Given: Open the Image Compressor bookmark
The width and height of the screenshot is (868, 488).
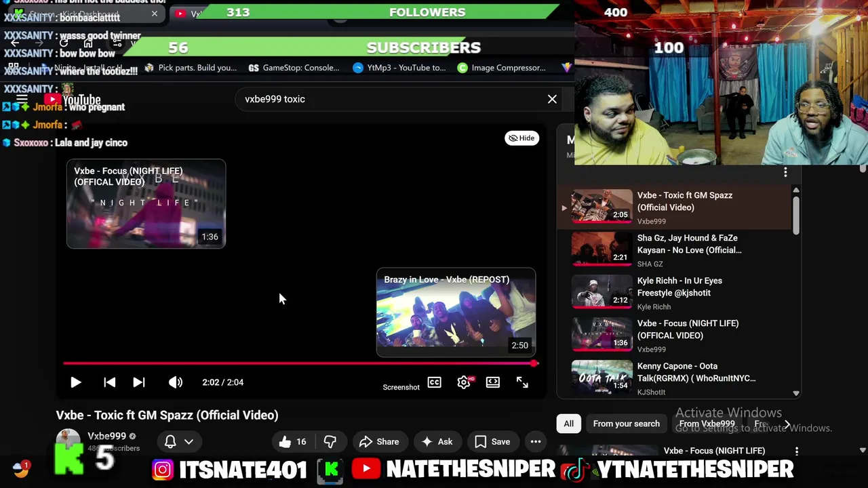Looking at the screenshot, I should coord(502,68).
